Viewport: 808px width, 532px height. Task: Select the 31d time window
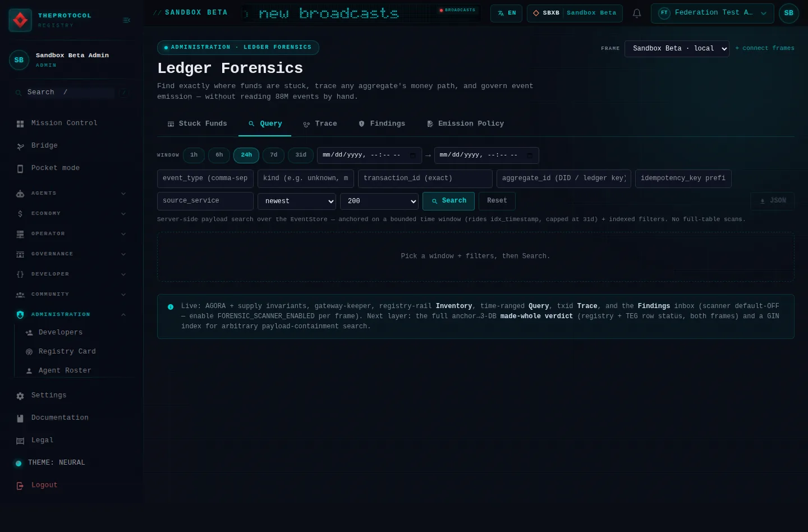pos(301,155)
